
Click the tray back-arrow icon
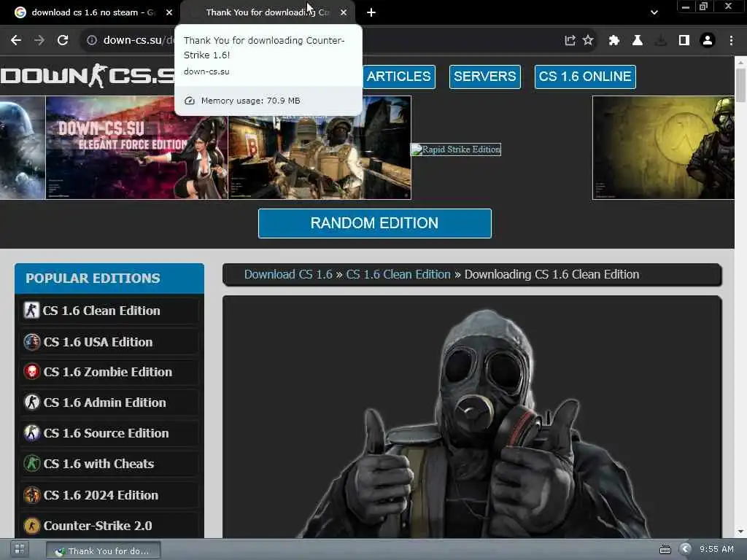686,549
